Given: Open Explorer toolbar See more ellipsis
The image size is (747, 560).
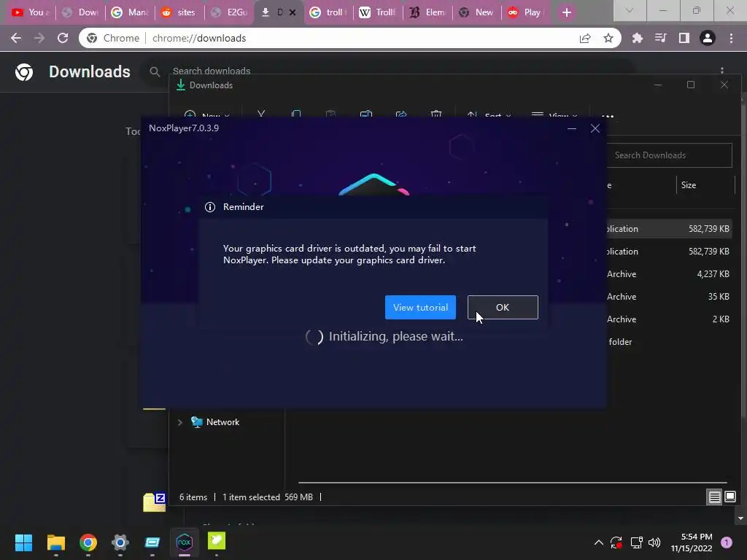Looking at the screenshot, I should click(x=608, y=116).
